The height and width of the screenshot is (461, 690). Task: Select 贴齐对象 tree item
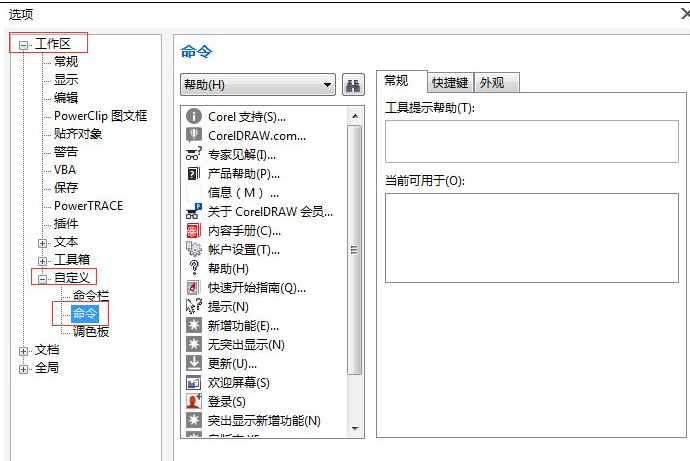78,134
